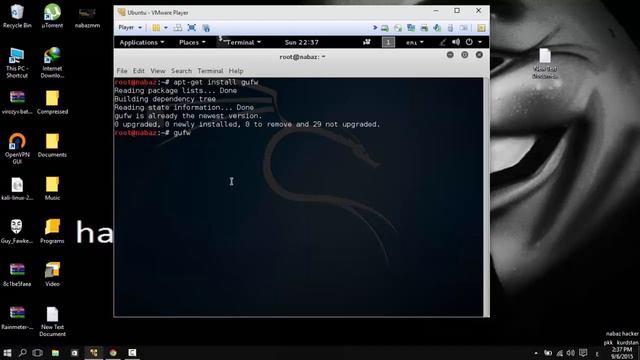Click the screen recorder camera icon

coord(367,42)
